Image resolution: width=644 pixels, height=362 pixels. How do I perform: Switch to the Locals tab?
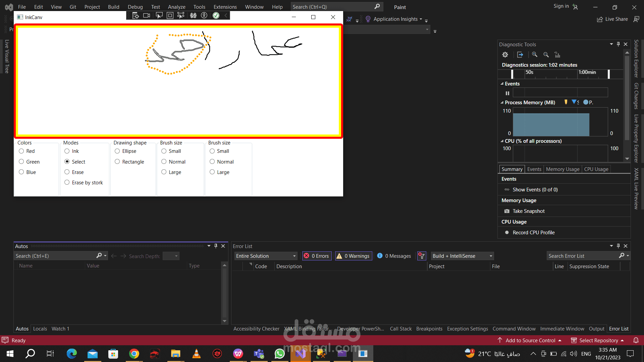(40, 329)
